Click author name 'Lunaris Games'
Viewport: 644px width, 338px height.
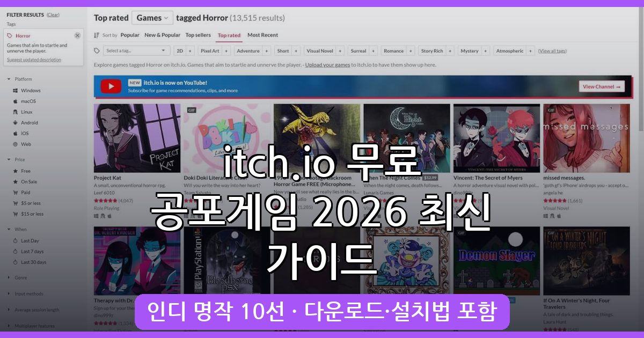(x=378, y=193)
